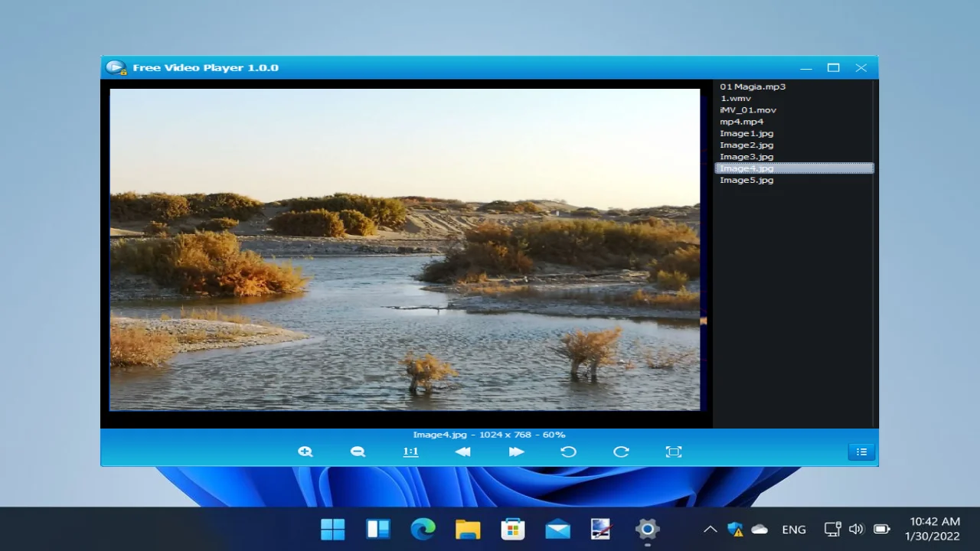Rotate image clockwise
The height and width of the screenshot is (551, 980).
point(621,452)
